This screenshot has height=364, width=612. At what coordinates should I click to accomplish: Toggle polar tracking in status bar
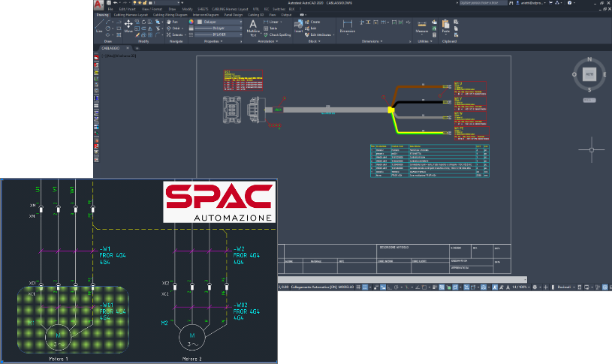point(396,287)
